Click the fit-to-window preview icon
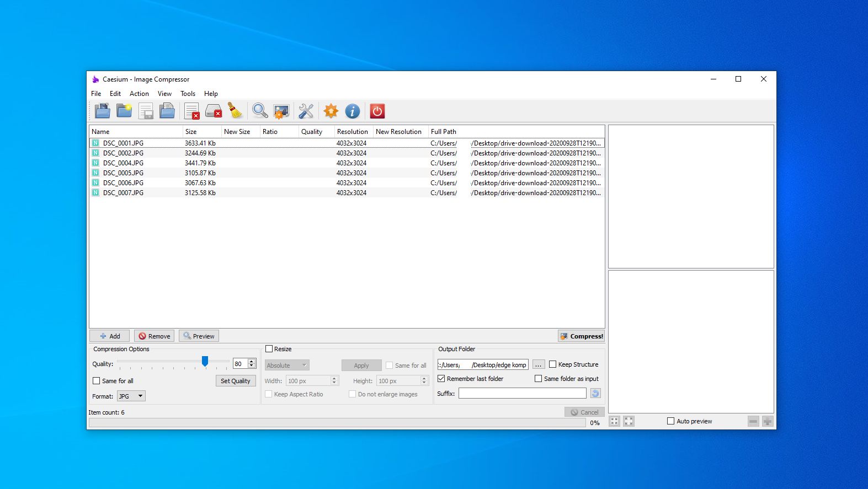 coord(615,421)
